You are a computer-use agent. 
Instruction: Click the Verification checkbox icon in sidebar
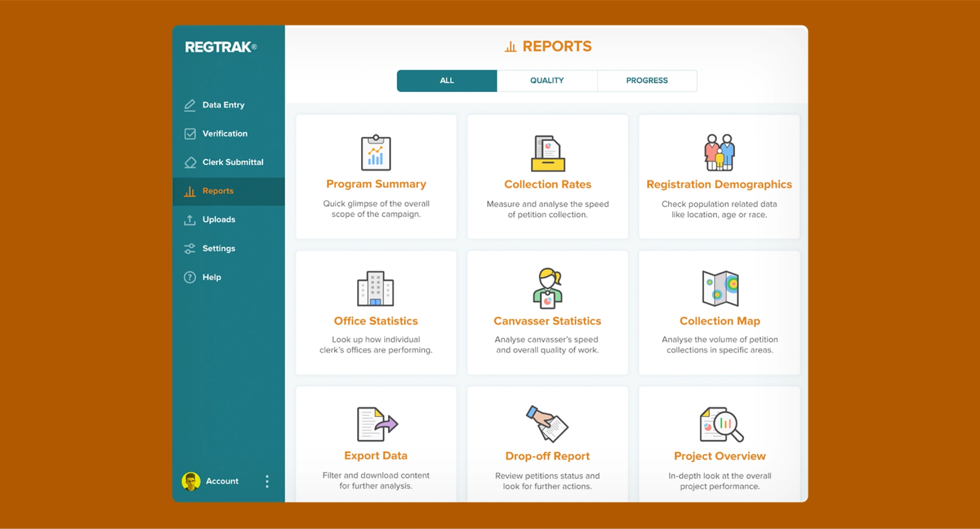190,134
